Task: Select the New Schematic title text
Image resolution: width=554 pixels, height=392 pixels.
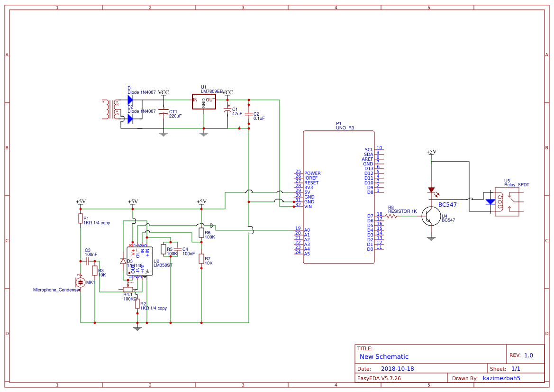Action: pos(384,356)
